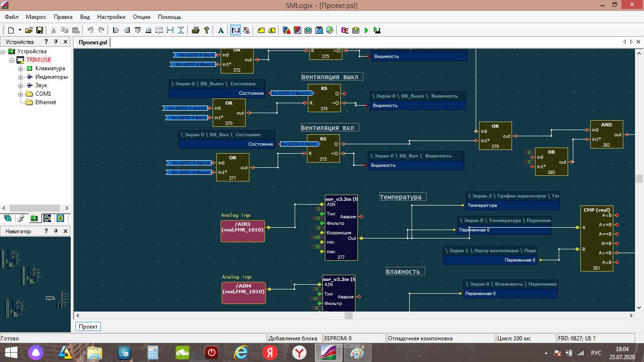Select the Проект tab at bottom
This screenshot has width=644, height=362.
[88, 327]
